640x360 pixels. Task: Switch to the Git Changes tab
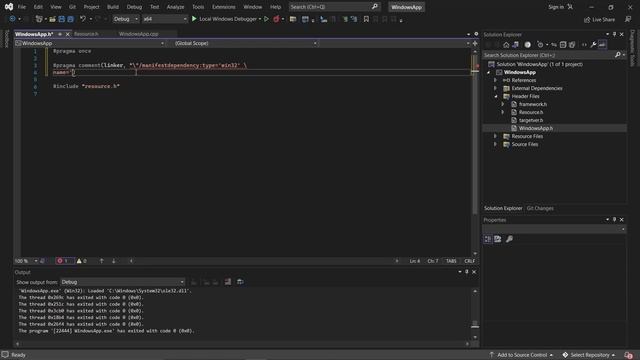pos(540,208)
